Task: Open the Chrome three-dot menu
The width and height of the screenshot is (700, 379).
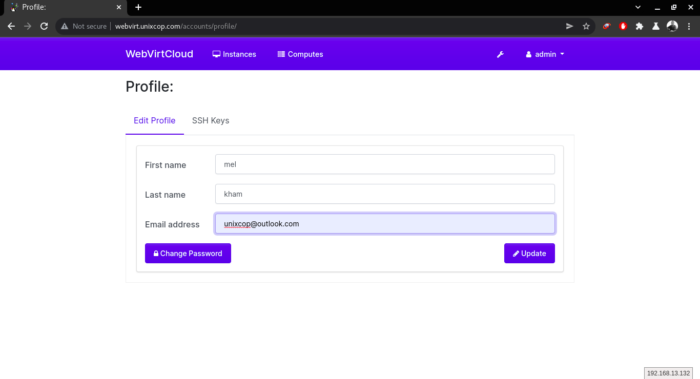Action: 689,26
